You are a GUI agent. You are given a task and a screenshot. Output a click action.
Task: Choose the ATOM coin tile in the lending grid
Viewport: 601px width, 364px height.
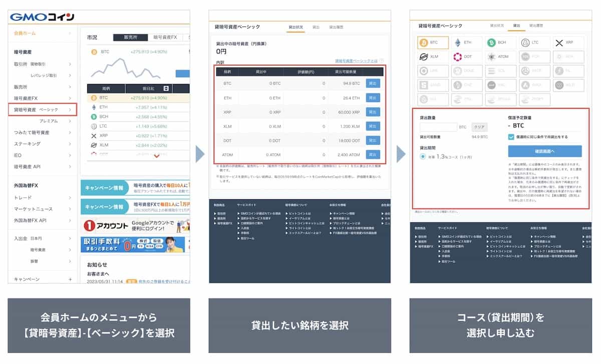tap(501, 57)
